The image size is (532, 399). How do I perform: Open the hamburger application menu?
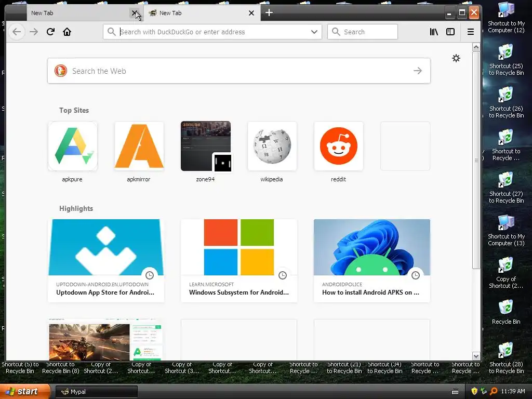pos(471,32)
